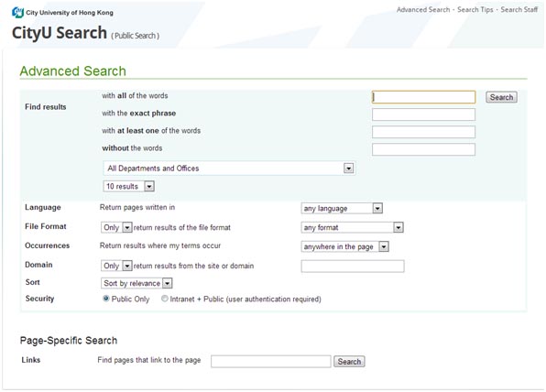Open the Advanced Search link in header
The width and height of the screenshot is (546, 392).
point(423,10)
